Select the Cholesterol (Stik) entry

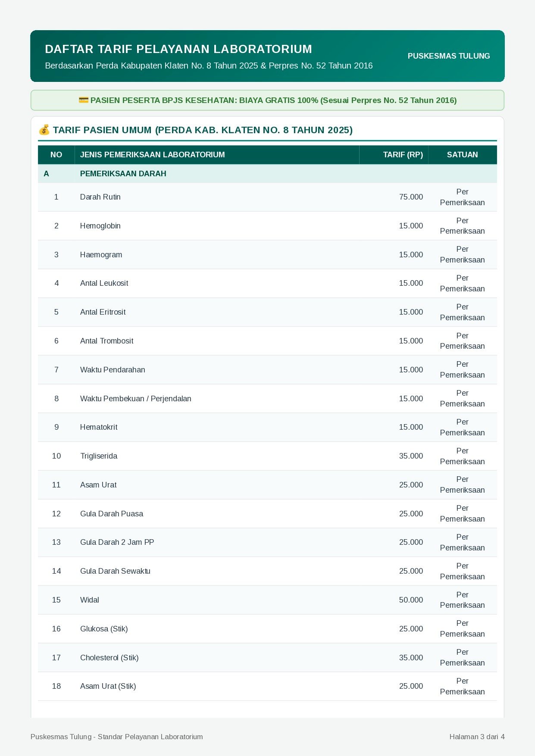click(x=110, y=658)
